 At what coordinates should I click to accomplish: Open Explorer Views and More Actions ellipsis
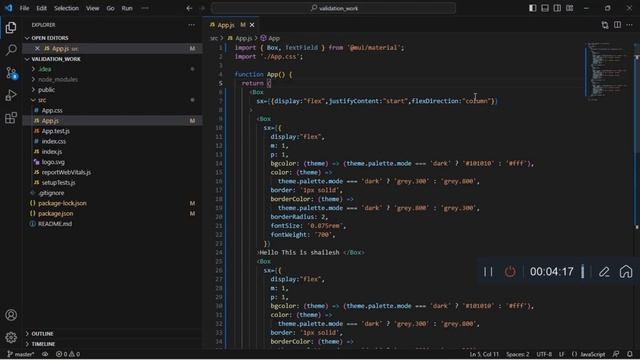(191, 25)
